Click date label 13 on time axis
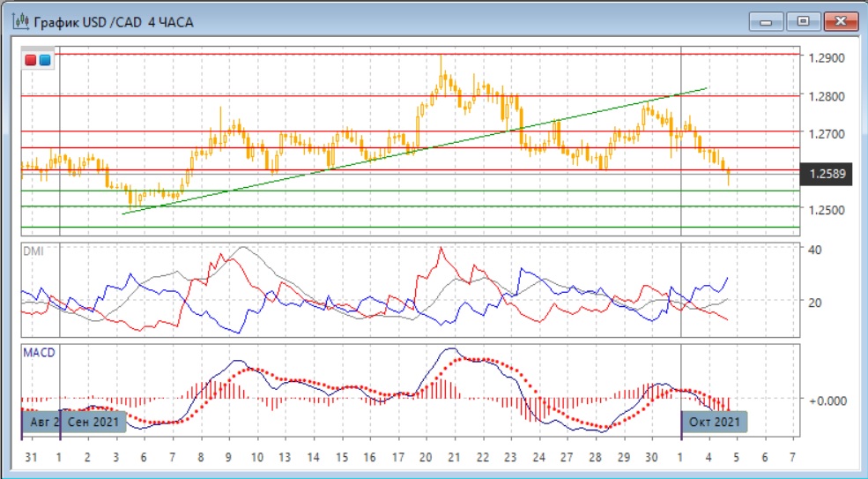Image resolution: width=868 pixels, height=479 pixels. pos(286,458)
